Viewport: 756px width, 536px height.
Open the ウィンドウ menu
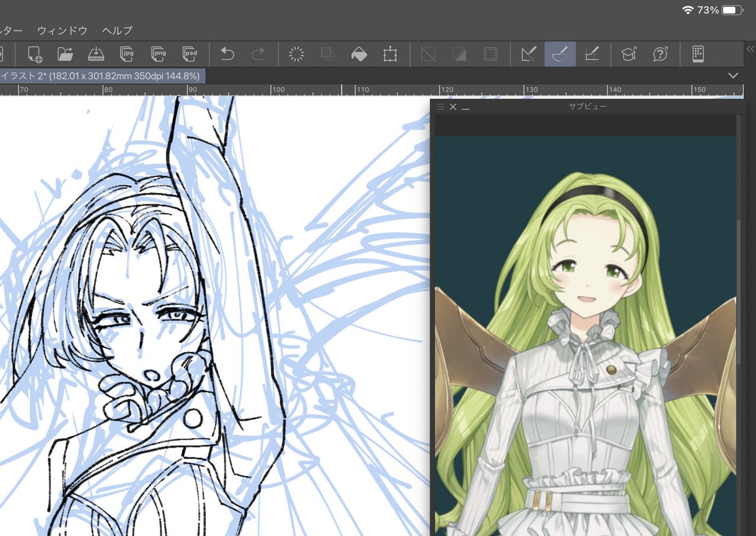click(x=61, y=30)
